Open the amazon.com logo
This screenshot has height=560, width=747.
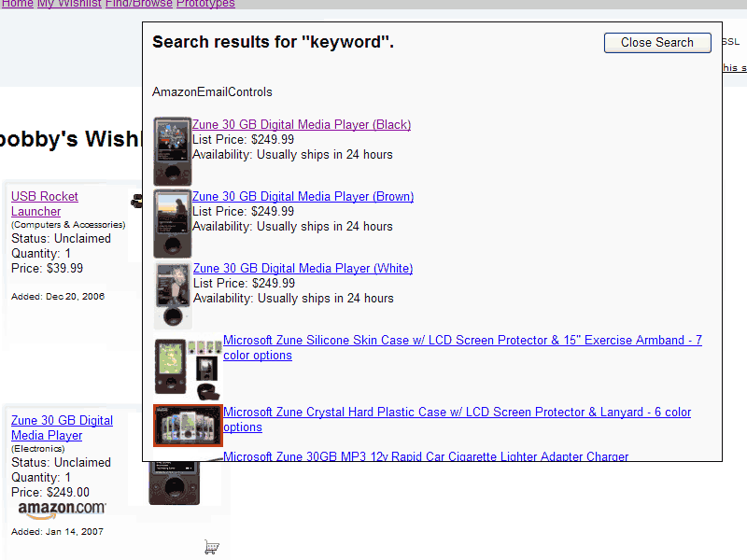(x=62, y=510)
